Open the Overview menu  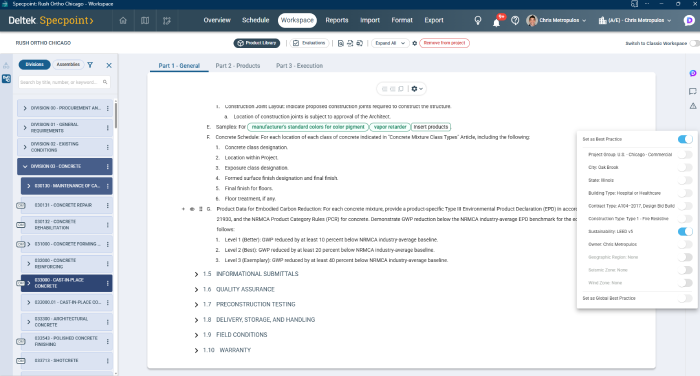(x=217, y=20)
